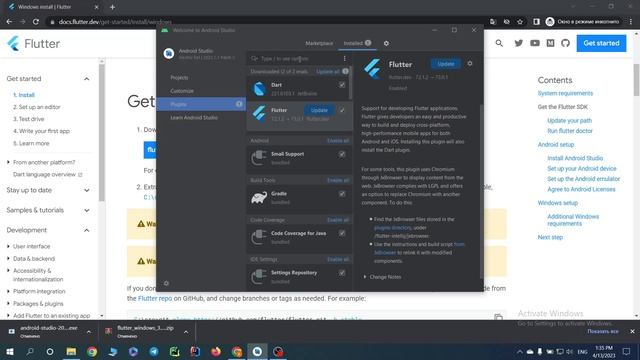The width and height of the screenshot is (640, 360).
Task: Open Flutter Medium icon in page header
Action: 550,43
